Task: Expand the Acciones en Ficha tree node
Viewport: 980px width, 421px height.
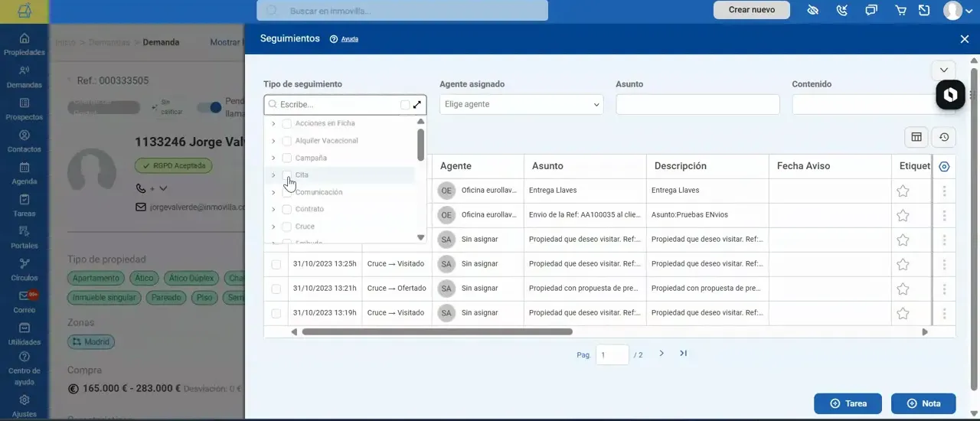Action: tap(273, 123)
